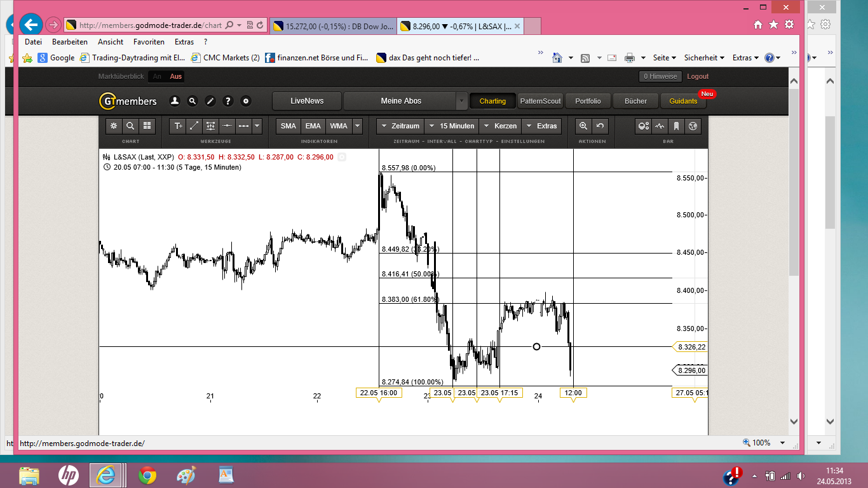Open the Ansicht menu
This screenshot has height=488, width=868.
click(111, 42)
